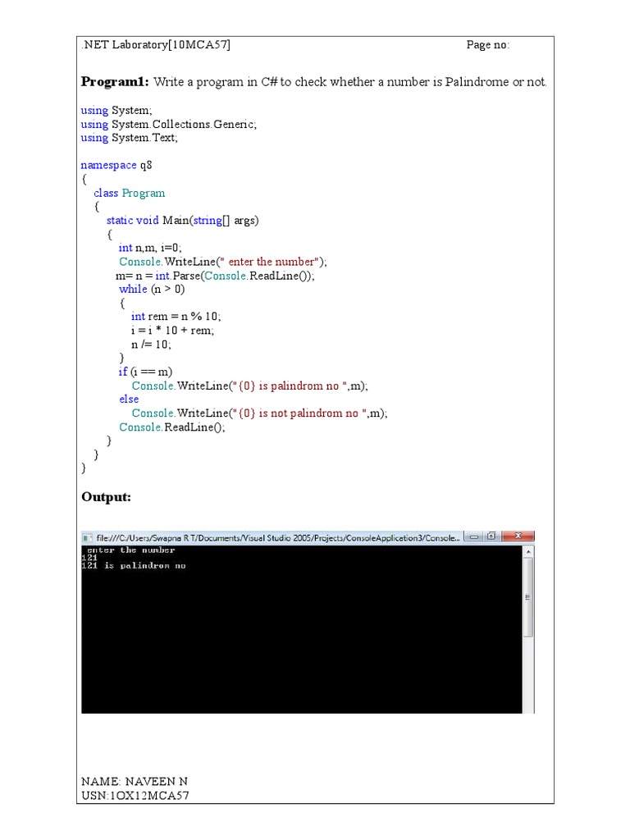The height and width of the screenshot is (840, 630).
Task: Click the 'namespace q8' line
Action: (116, 165)
